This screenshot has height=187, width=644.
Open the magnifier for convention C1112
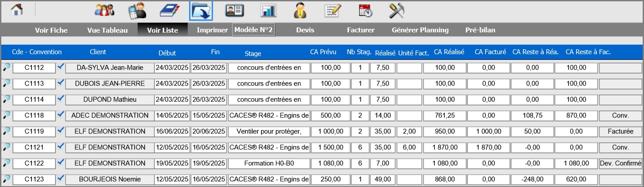click(x=6, y=67)
